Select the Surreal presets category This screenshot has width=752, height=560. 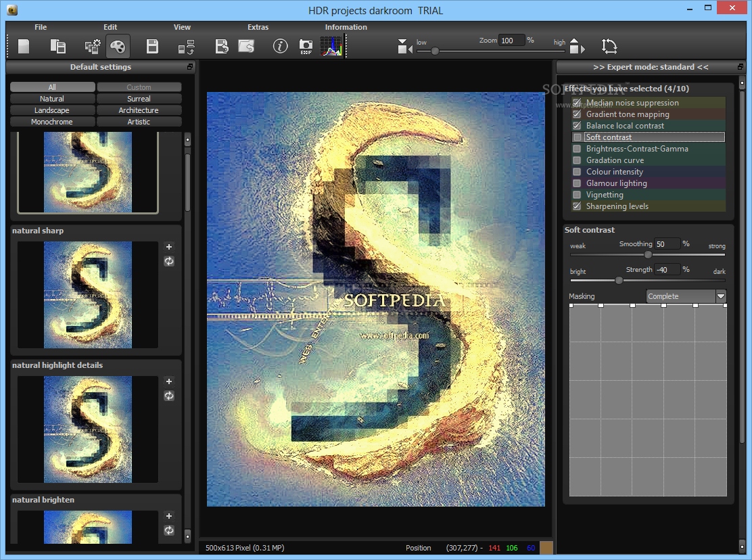click(139, 99)
